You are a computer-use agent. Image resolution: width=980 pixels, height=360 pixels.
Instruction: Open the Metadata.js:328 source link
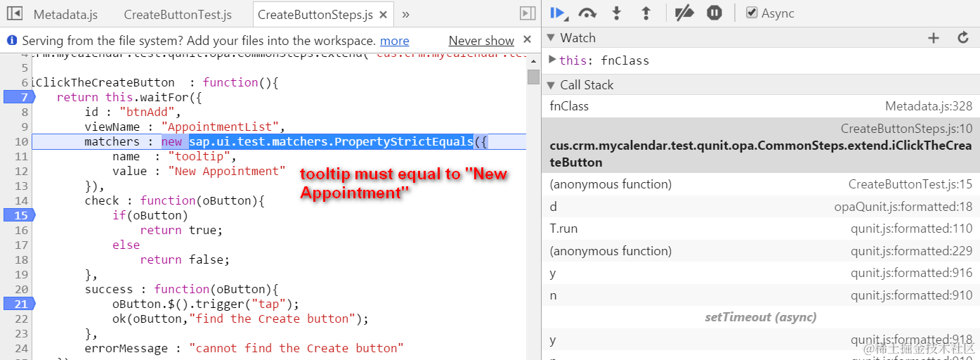click(x=929, y=106)
